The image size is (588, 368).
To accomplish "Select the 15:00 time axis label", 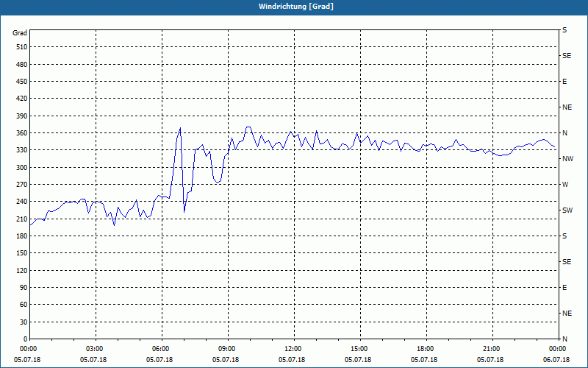I will (x=359, y=349).
